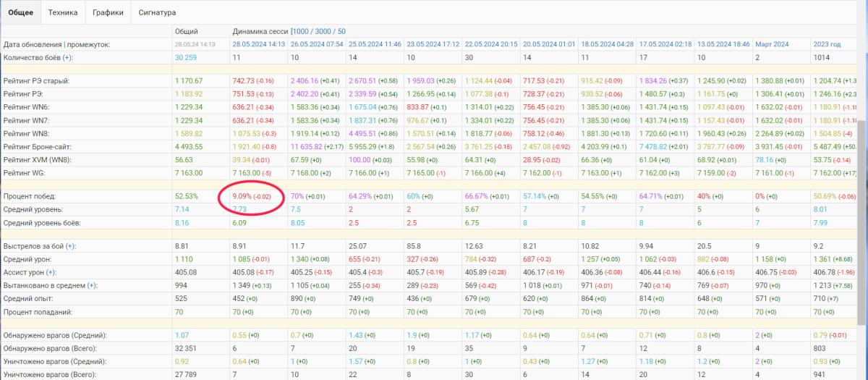Open the 22.05.2024 20:15 session link
The width and height of the screenshot is (868, 380).
488,45
